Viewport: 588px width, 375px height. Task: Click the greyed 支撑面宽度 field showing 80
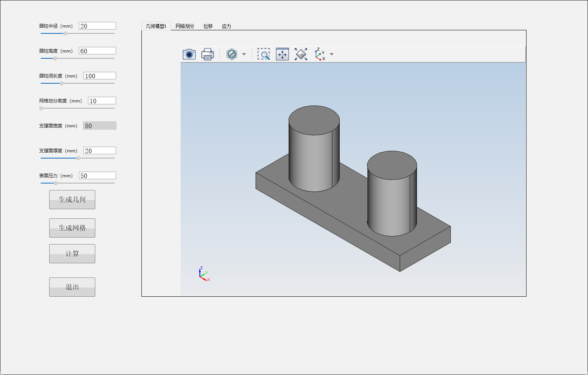pos(100,126)
